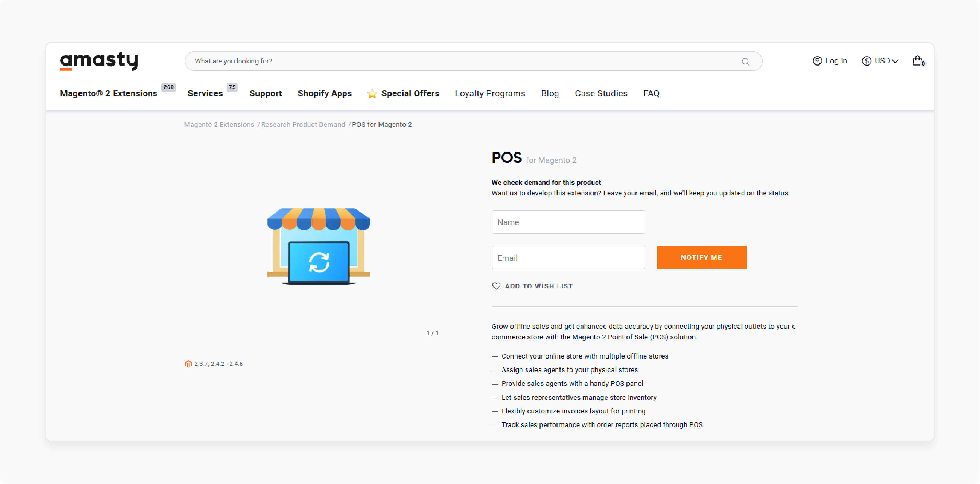Click 'Flexibly customize invoices layout for printing'
This screenshot has height=484, width=980.
(573, 411)
